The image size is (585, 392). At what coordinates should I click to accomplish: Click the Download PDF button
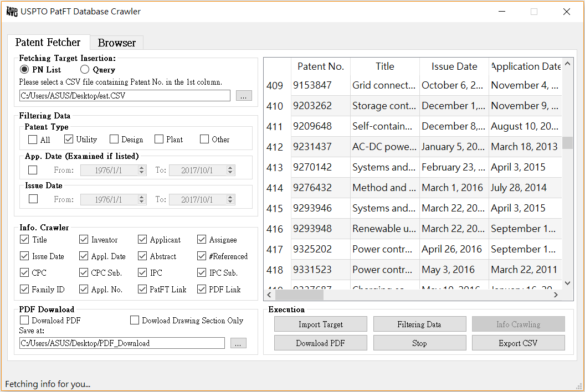click(x=321, y=343)
